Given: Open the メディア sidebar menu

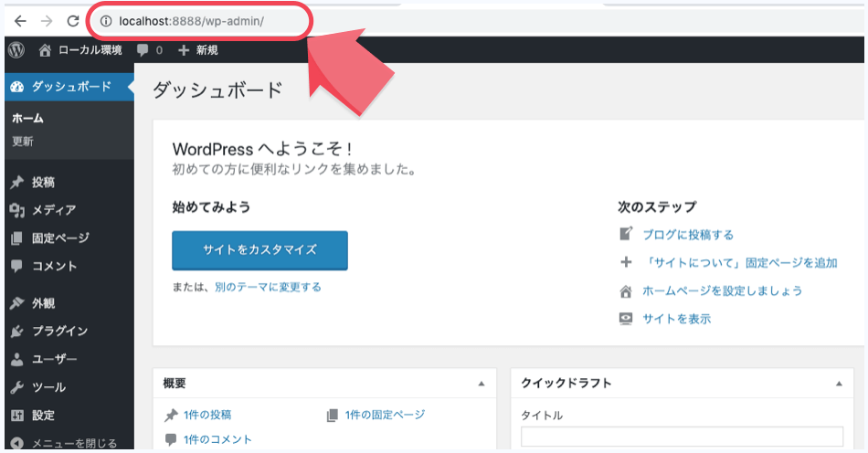Looking at the screenshot, I should click(x=54, y=210).
